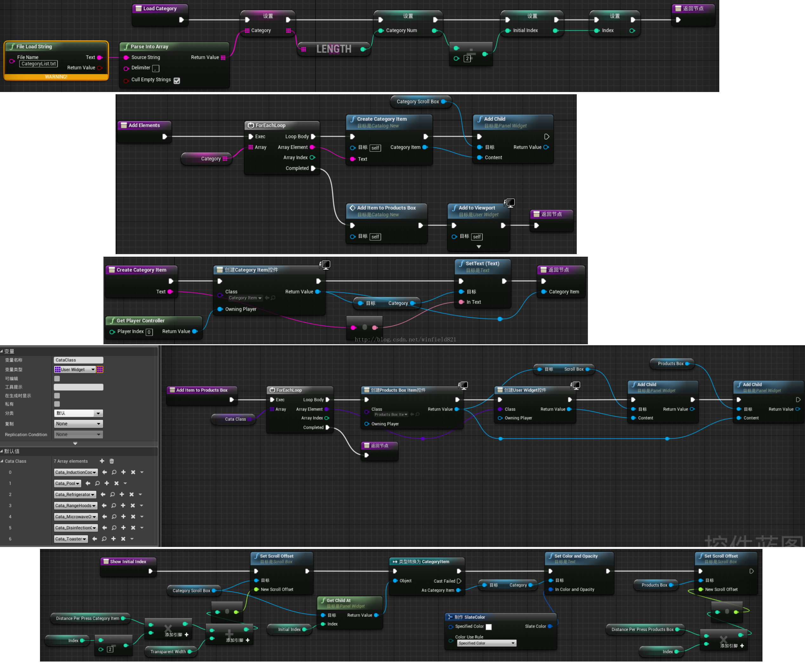Open the Cata_Pool class dropdown
This screenshot has width=805, height=672.
click(68, 483)
